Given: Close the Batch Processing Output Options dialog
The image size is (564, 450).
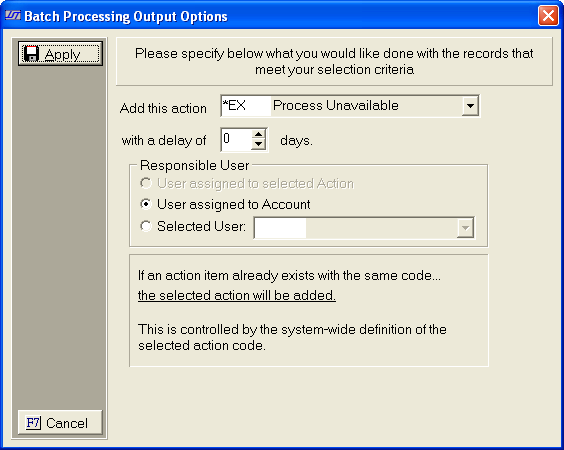Looking at the screenshot, I should click(x=548, y=16).
